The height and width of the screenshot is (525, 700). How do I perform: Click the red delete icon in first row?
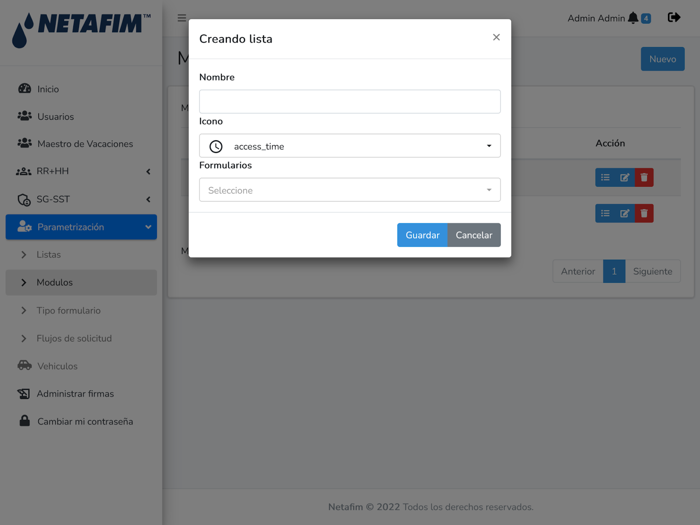pos(644,177)
